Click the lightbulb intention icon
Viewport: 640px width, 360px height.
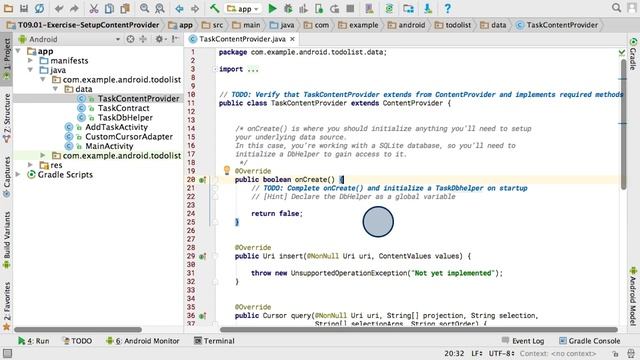tap(227, 170)
